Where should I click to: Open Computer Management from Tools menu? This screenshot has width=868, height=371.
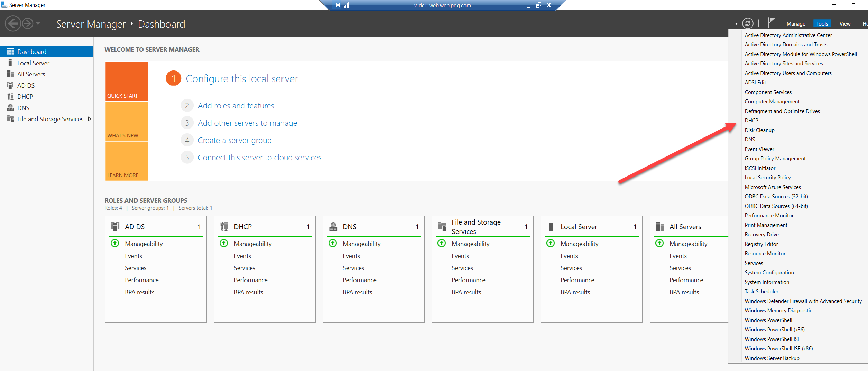point(772,102)
